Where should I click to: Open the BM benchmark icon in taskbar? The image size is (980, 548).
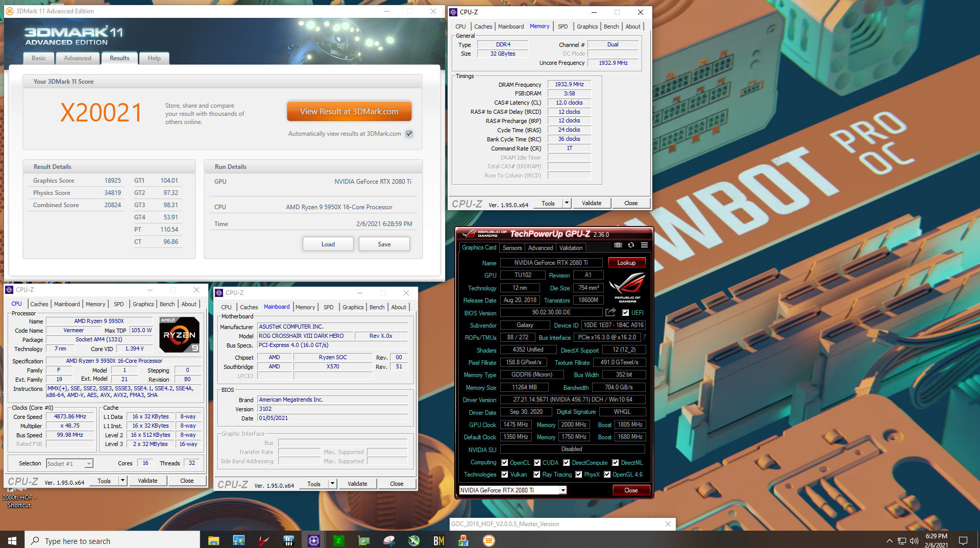pyautogui.click(x=439, y=540)
